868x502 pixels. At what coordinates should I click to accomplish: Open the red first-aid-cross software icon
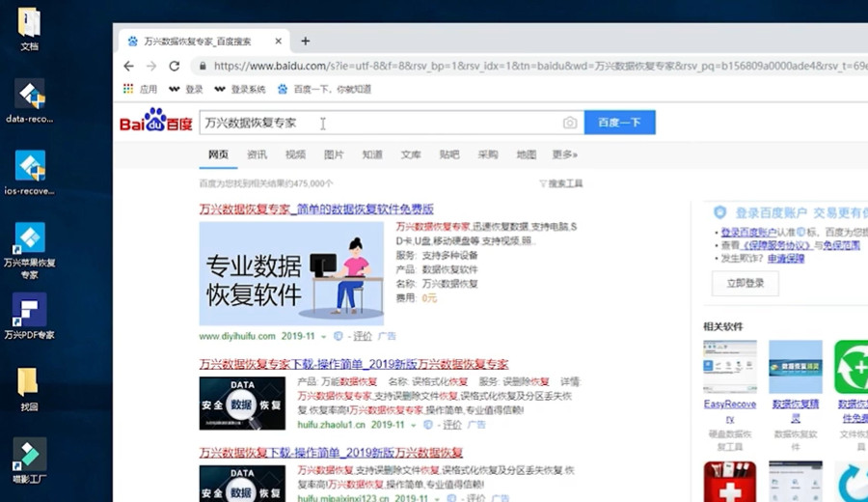coord(730,482)
